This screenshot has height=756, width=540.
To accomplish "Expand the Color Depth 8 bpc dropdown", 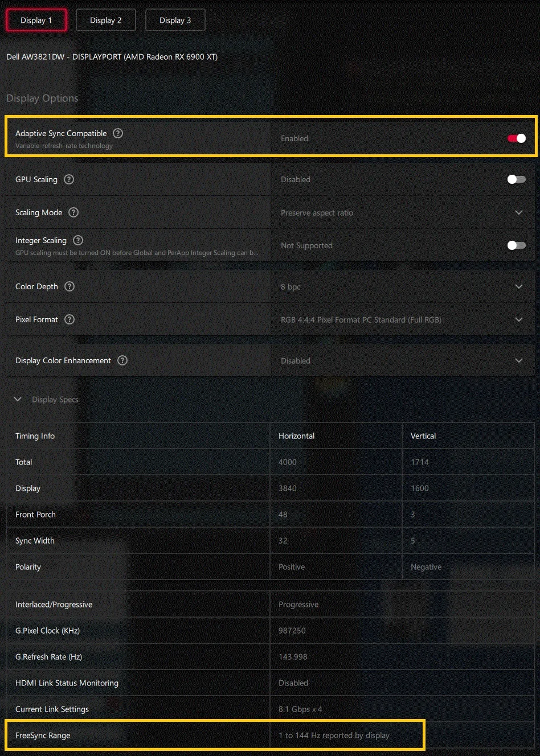I will (x=403, y=286).
